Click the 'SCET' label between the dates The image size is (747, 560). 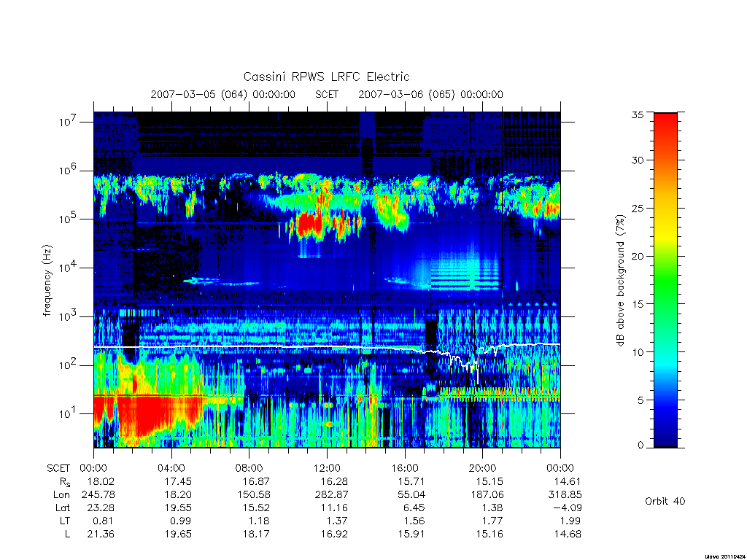327,94
